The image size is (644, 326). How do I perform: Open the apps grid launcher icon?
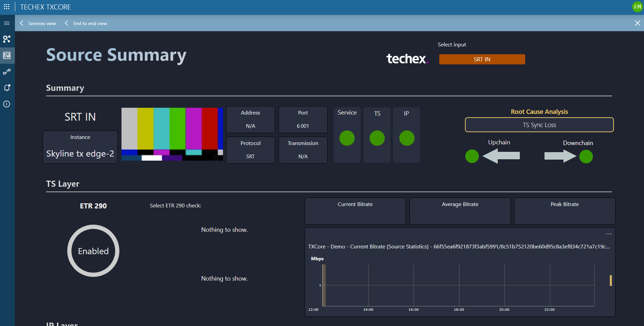pyautogui.click(x=6, y=7)
